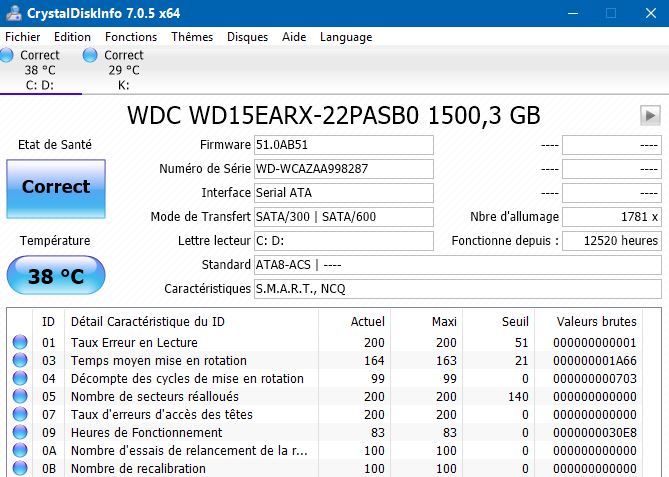Select row Nombre de secteurs réalloués
Screen dimensions: 669x477
[x=326, y=396]
